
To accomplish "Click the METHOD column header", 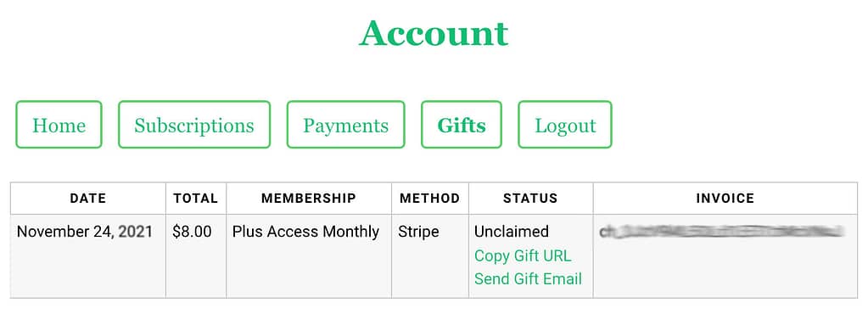I will click(x=430, y=199).
